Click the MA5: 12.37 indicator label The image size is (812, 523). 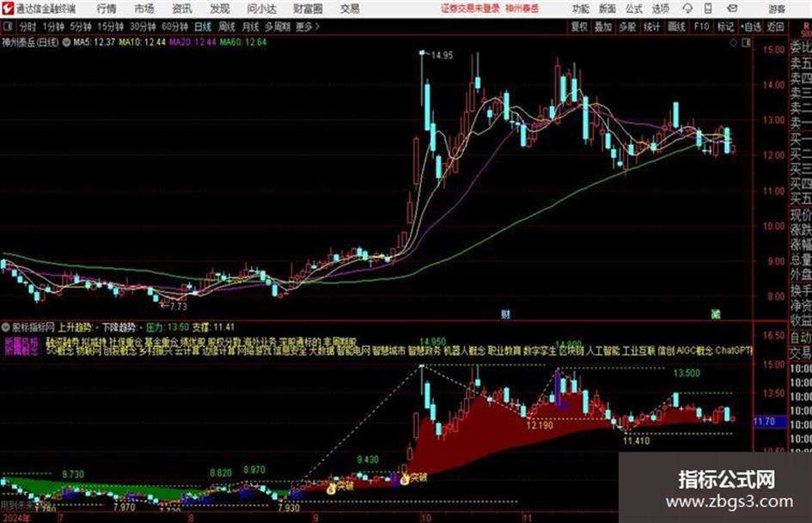(94, 42)
